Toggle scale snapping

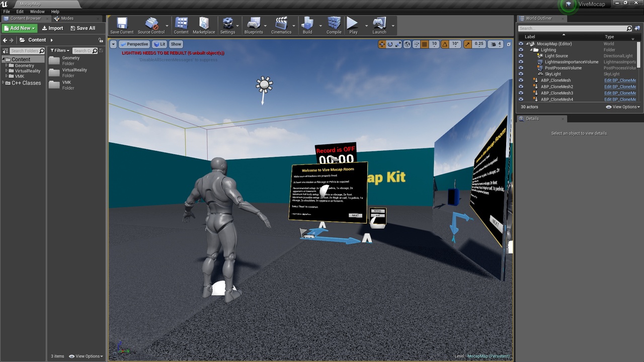pos(468,44)
